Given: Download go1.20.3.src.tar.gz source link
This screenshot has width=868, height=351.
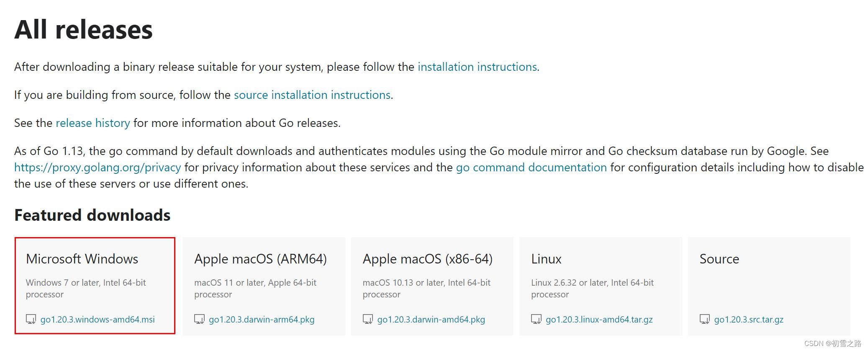Looking at the screenshot, I should point(749,320).
